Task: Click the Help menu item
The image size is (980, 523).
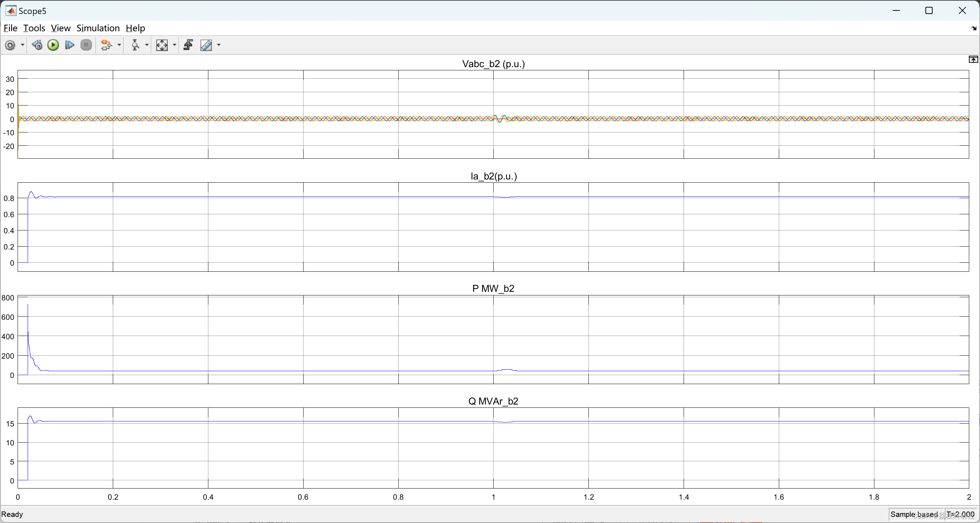Action: pyautogui.click(x=135, y=28)
